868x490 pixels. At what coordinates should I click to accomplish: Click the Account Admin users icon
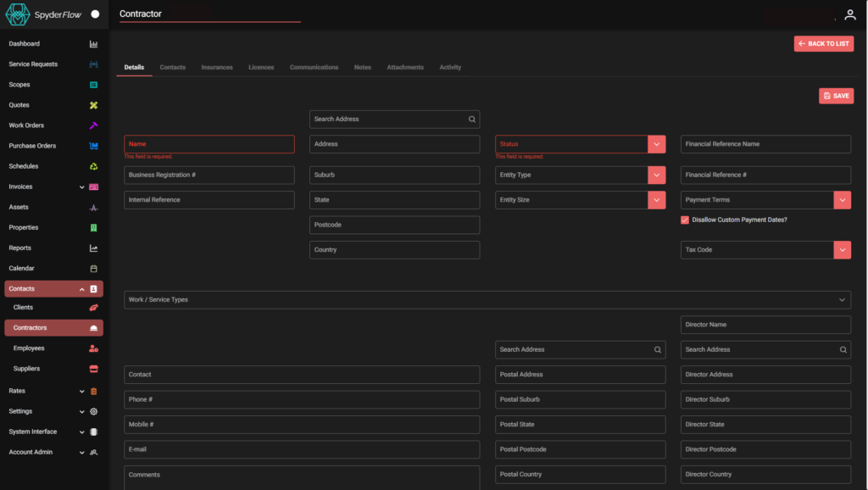coord(93,453)
